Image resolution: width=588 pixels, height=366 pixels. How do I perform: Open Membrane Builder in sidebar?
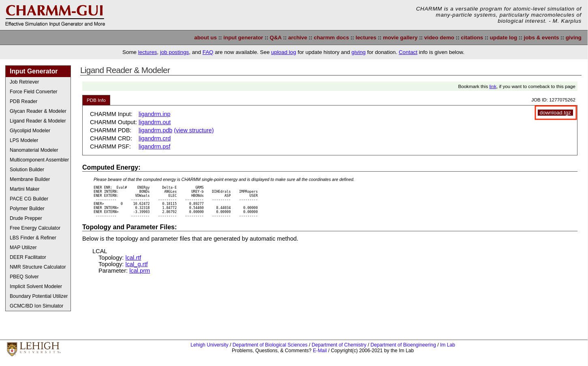pos(38,179)
